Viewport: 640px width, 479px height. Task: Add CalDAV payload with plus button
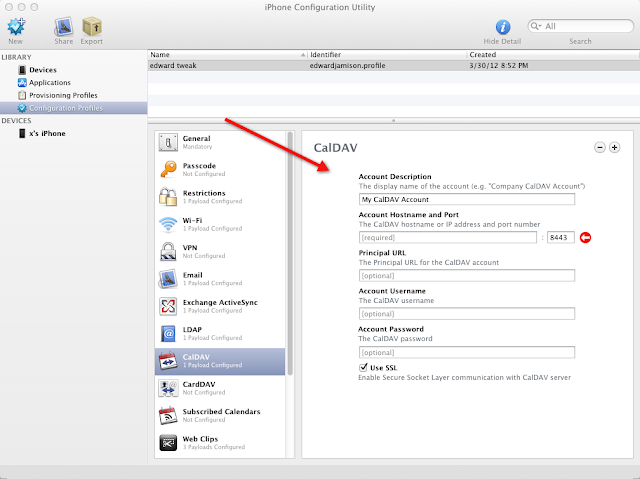[614, 147]
